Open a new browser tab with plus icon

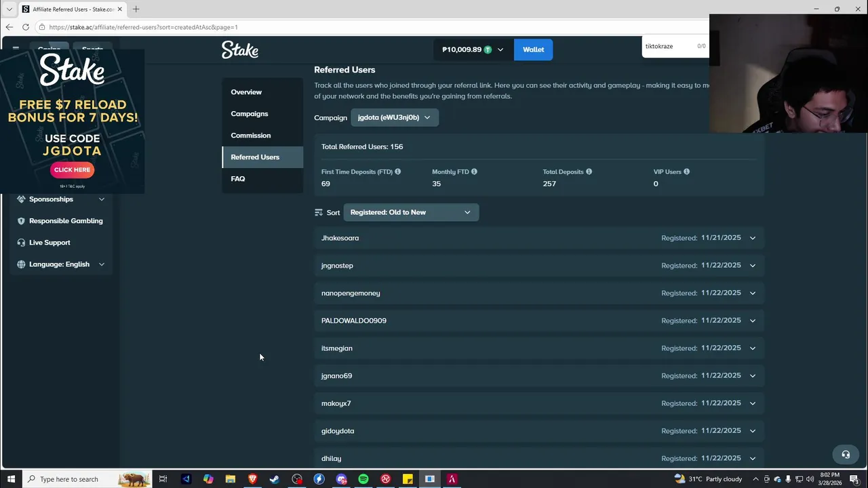click(x=136, y=9)
